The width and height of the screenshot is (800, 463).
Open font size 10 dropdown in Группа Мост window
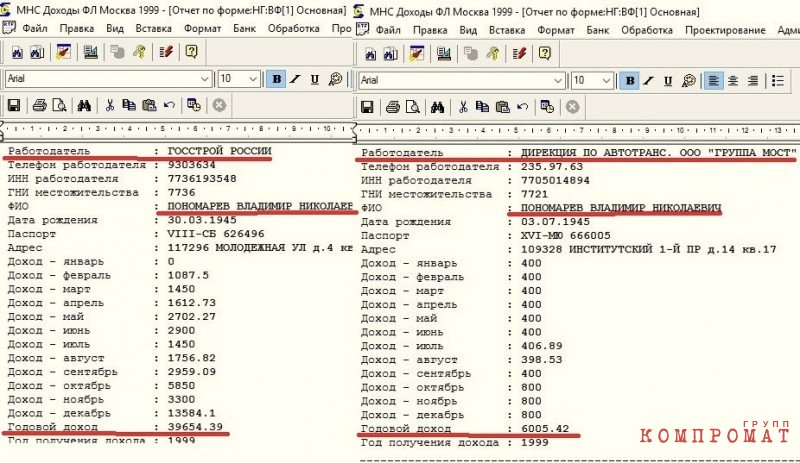pyautogui.click(x=606, y=81)
